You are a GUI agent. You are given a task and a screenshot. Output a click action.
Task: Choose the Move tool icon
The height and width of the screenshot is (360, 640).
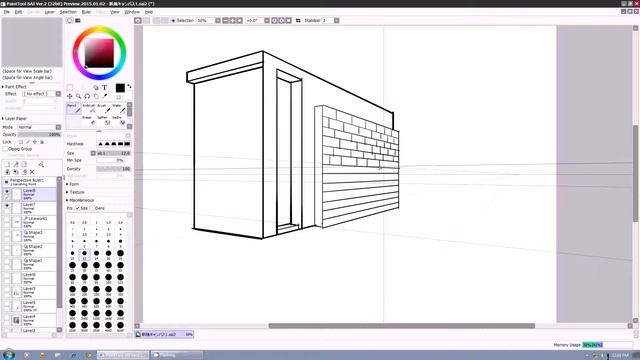pyautogui.click(x=70, y=96)
